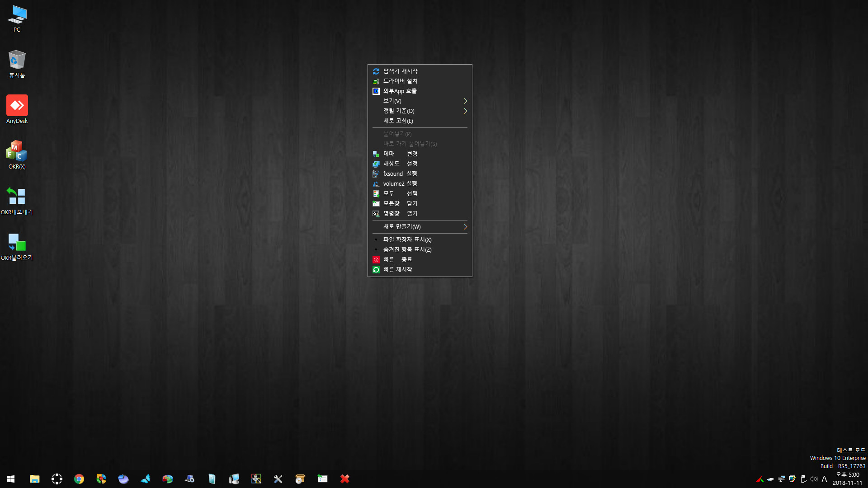This screenshot has width=868, height=488.
Task: Select 테마 변경 in the context menu
Action: pyautogui.click(x=420, y=154)
